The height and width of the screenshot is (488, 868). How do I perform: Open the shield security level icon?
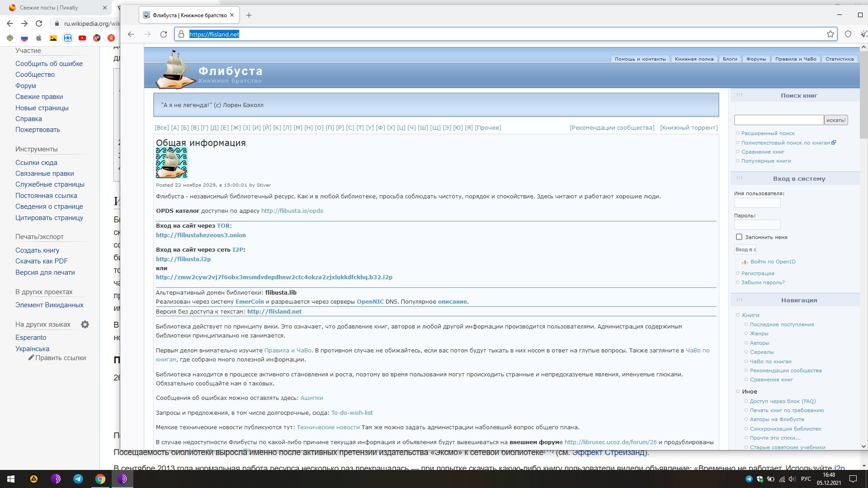tap(848, 34)
